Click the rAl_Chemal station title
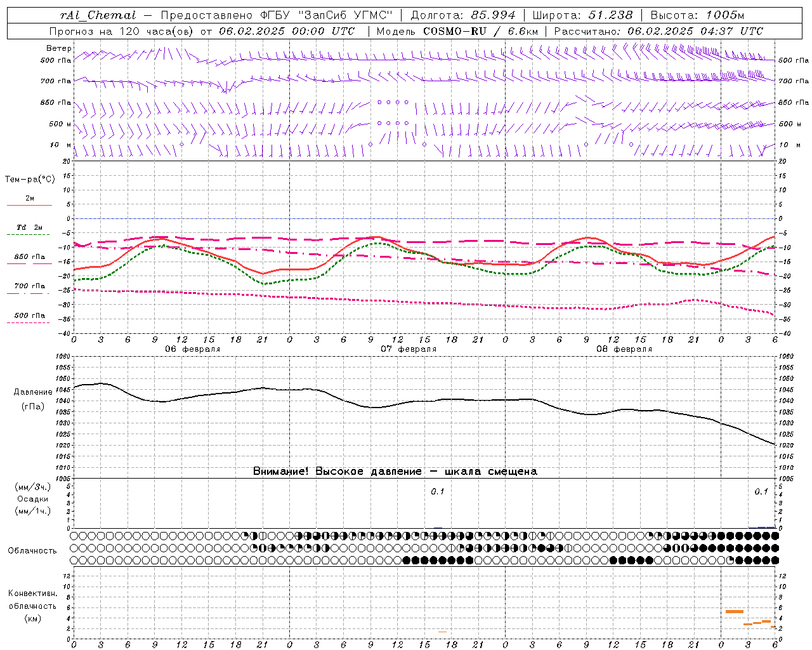 98,15
